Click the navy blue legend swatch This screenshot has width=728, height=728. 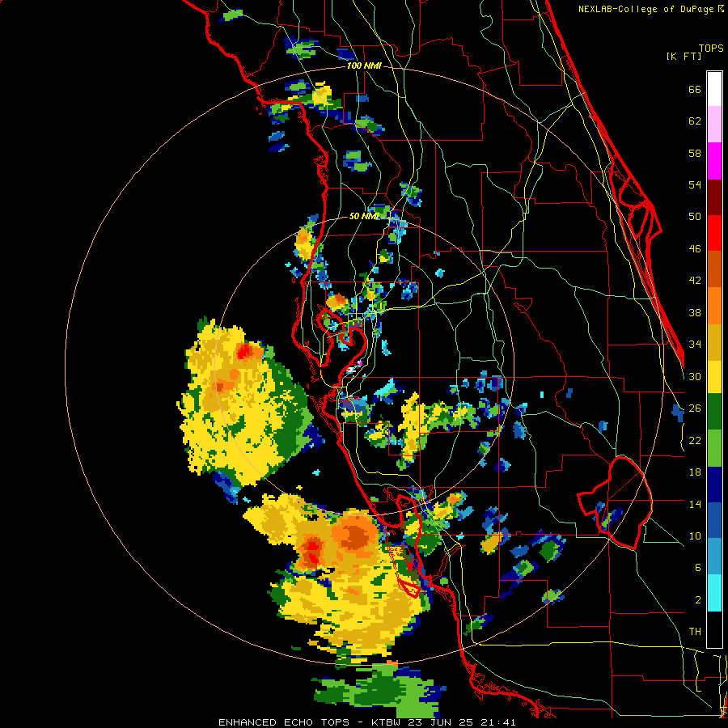point(714,485)
